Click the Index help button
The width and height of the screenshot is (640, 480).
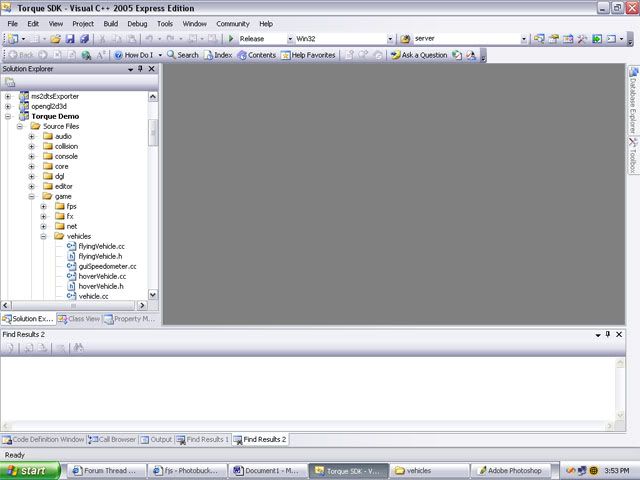tap(217, 55)
